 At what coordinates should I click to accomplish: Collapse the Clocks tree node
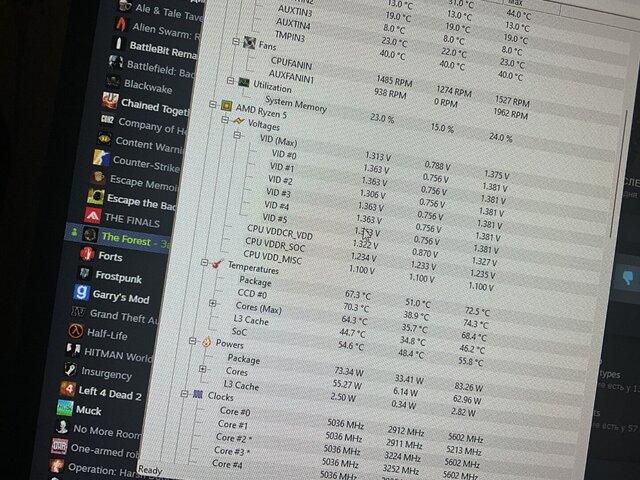coord(185,394)
